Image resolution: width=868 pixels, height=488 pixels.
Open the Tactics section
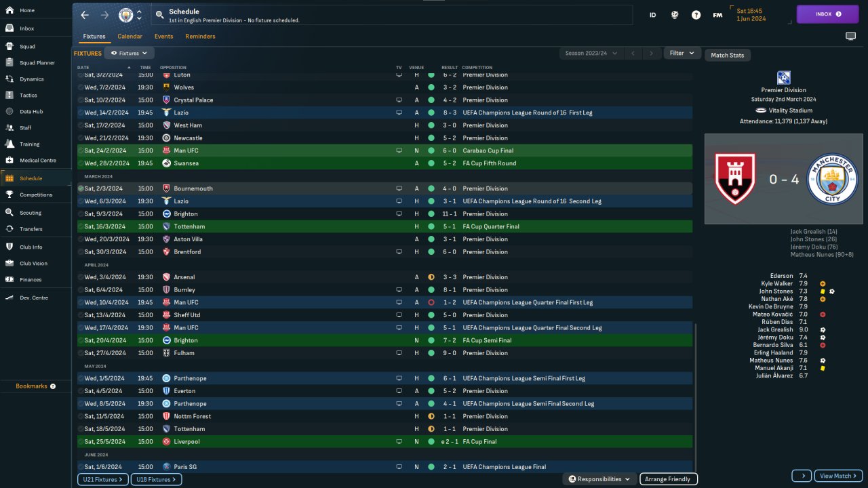28,96
